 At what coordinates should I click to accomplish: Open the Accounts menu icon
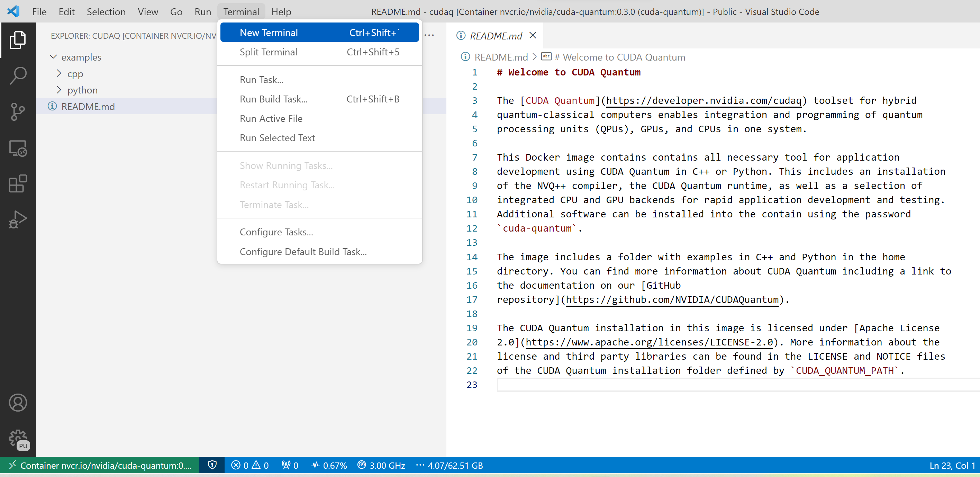18,403
